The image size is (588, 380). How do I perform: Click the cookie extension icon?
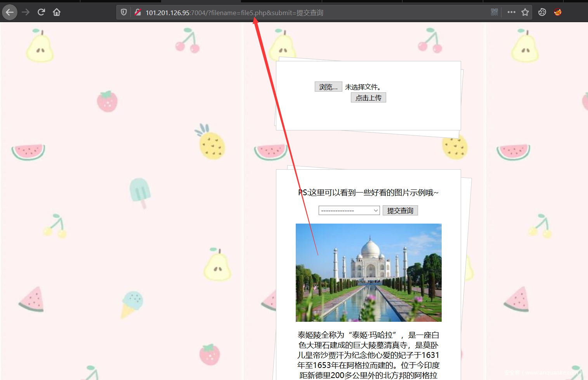(542, 12)
